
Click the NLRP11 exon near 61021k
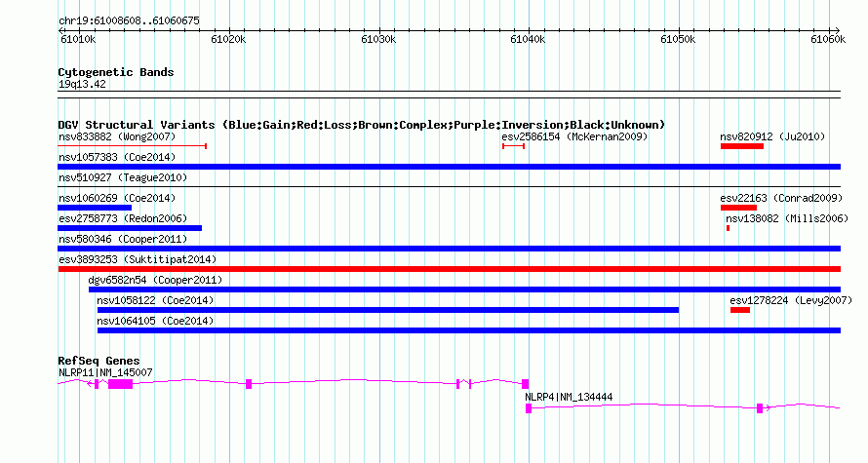[249, 384]
